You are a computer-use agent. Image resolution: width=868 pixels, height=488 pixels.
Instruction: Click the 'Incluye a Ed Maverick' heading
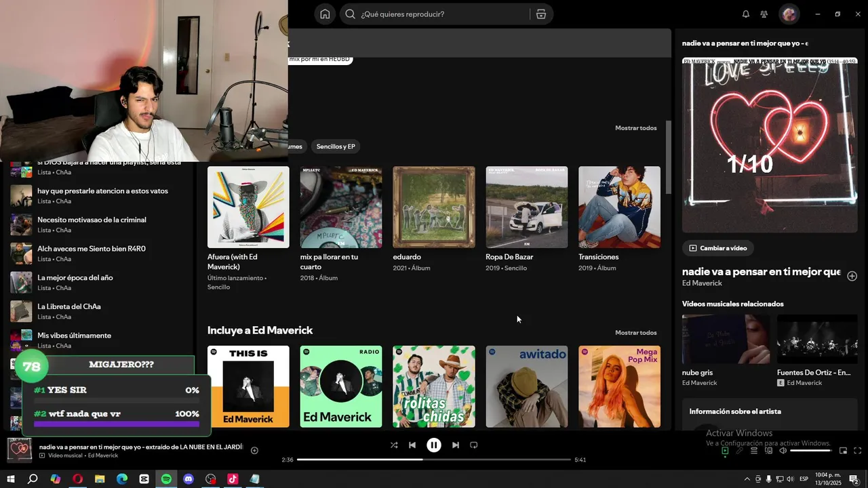pos(260,331)
